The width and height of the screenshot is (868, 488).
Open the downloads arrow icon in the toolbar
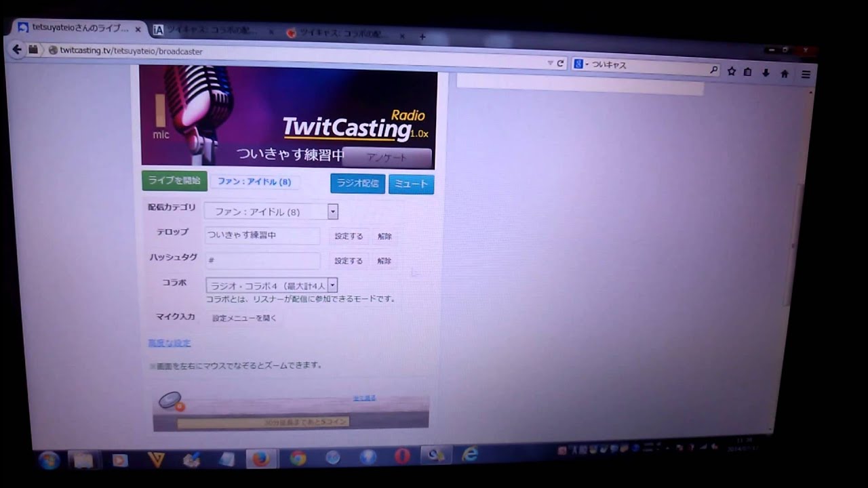766,73
